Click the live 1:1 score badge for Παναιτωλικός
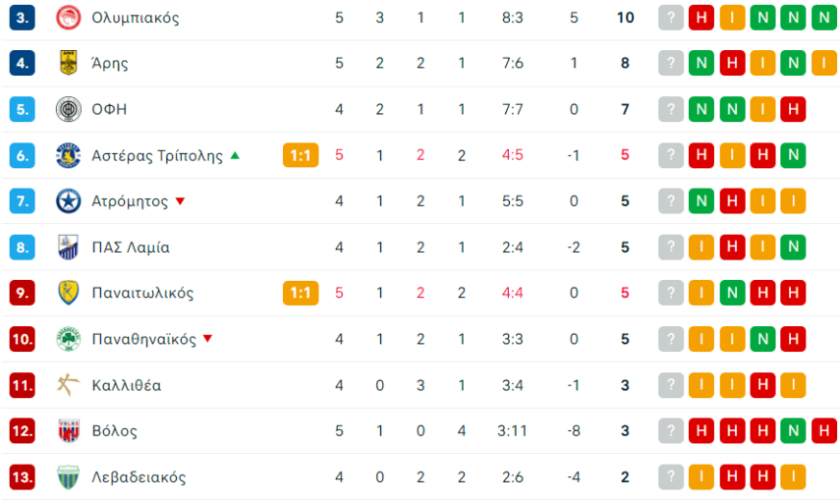Image resolution: width=840 pixels, height=504 pixels. [x=301, y=293]
